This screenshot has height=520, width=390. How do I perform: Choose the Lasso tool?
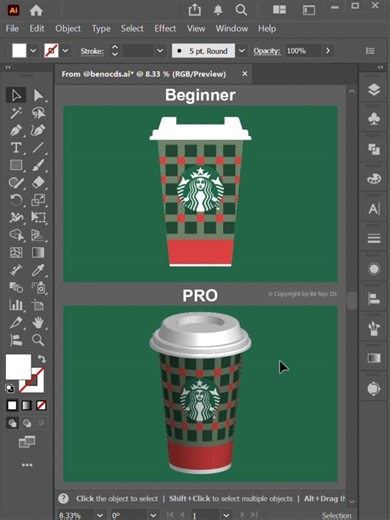[38, 113]
